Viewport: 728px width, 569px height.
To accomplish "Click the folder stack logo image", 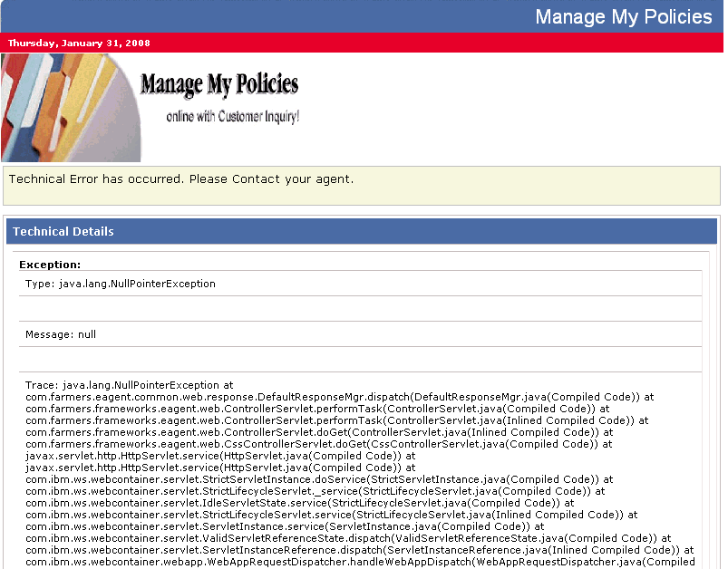I will [68, 107].
